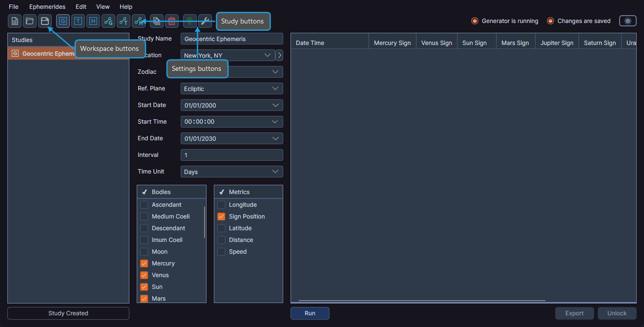
Task: Expand the Time Unit dropdown
Action: coord(231,172)
